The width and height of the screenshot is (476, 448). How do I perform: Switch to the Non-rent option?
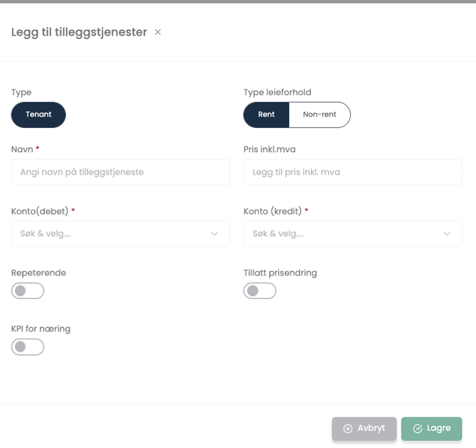coord(320,114)
